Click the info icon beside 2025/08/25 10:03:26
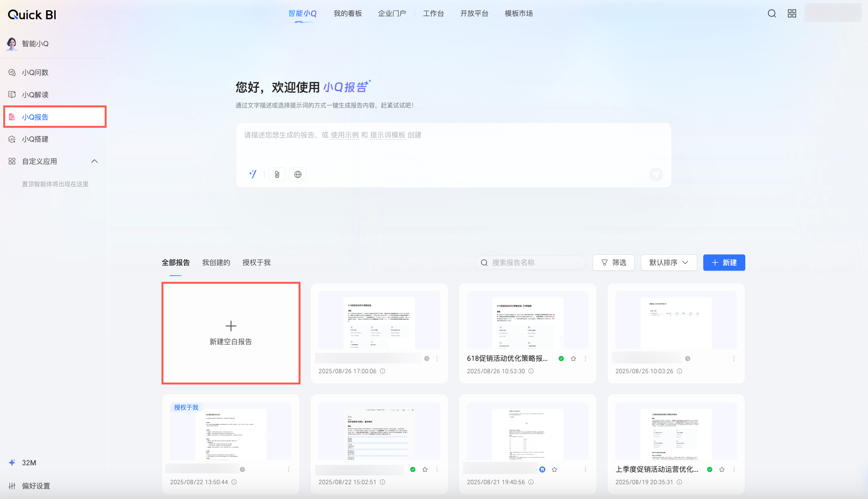The width and height of the screenshot is (868, 499). [679, 371]
